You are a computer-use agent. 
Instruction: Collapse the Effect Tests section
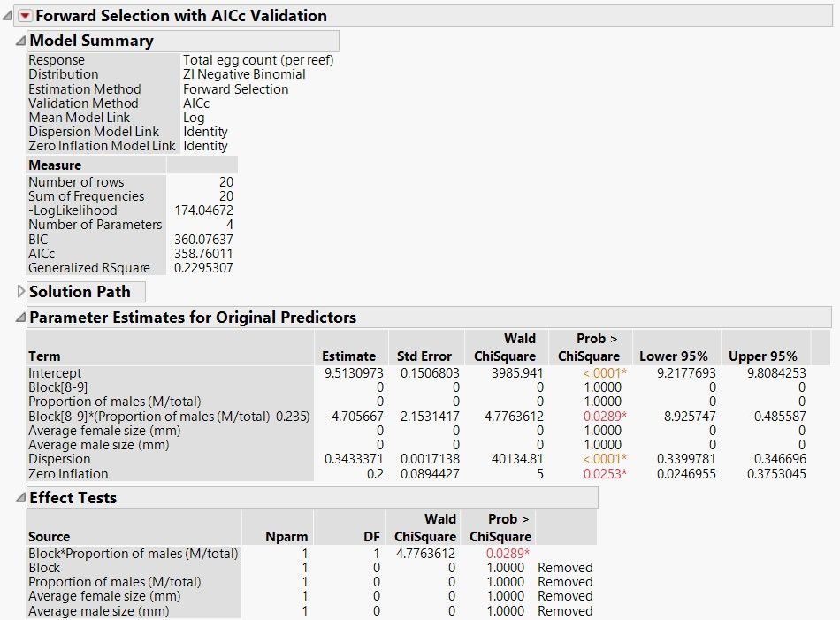[21, 498]
